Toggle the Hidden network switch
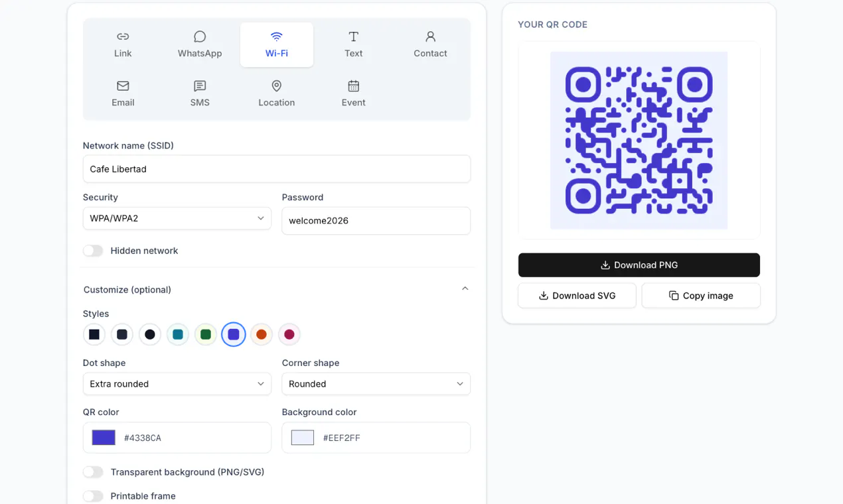The height and width of the screenshot is (504, 843). pos(93,251)
